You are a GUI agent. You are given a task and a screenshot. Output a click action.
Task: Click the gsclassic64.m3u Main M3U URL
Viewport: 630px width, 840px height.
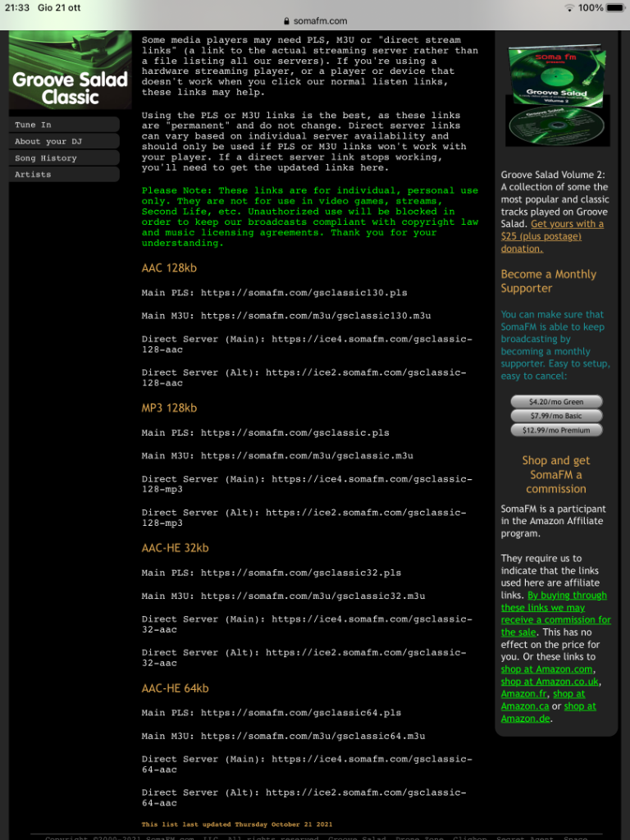click(x=313, y=736)
